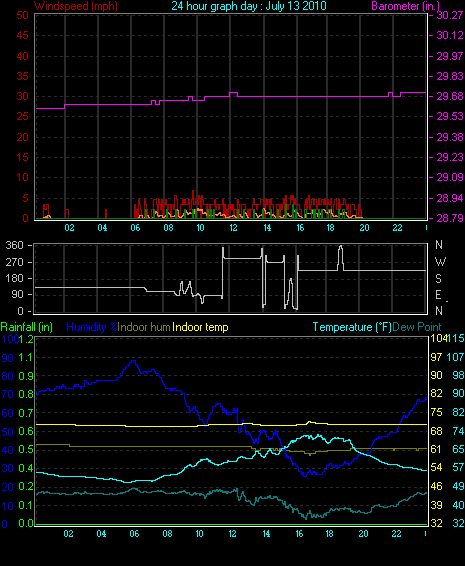The width and height of the screenshot is (465, 566).
Task: Click red 50 on the Windspeed axis
Action: tap(22, 15)
